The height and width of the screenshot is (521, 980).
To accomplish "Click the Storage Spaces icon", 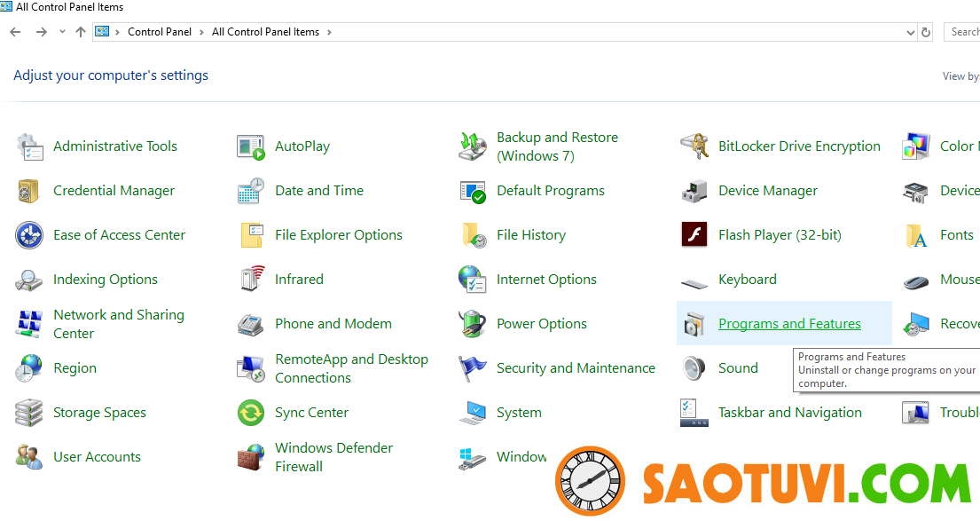I will (x=28, y=413).
